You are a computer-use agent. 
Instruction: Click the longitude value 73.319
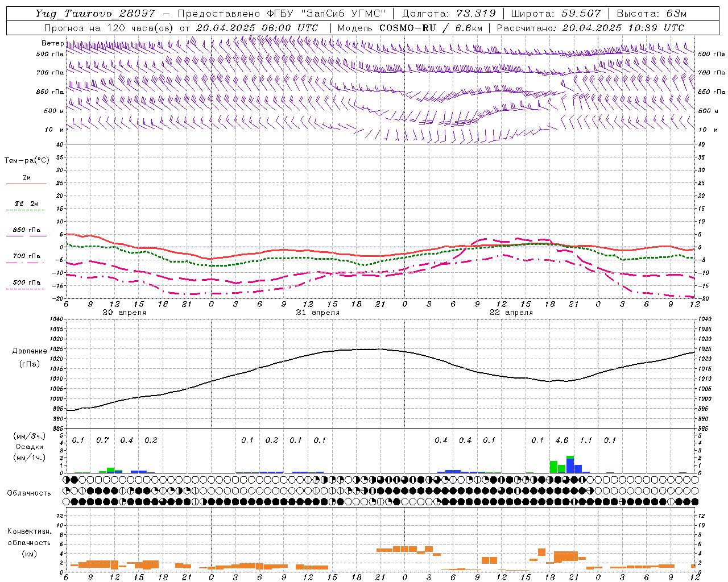tap(476, 14)
